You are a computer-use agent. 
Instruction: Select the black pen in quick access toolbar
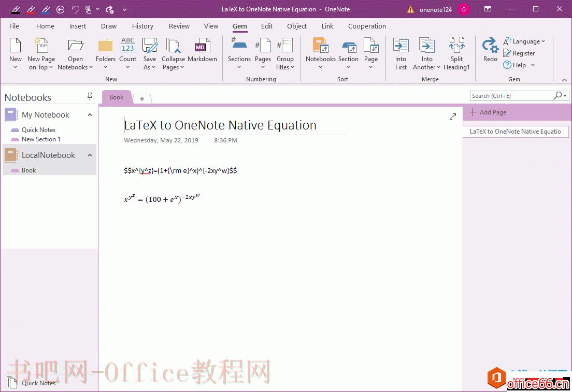coord(16,9)
